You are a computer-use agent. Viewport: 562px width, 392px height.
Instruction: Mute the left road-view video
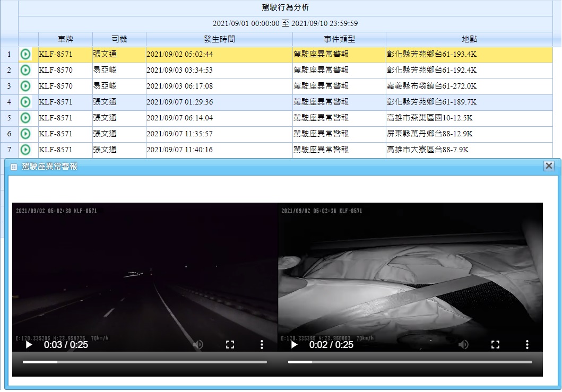198,345
